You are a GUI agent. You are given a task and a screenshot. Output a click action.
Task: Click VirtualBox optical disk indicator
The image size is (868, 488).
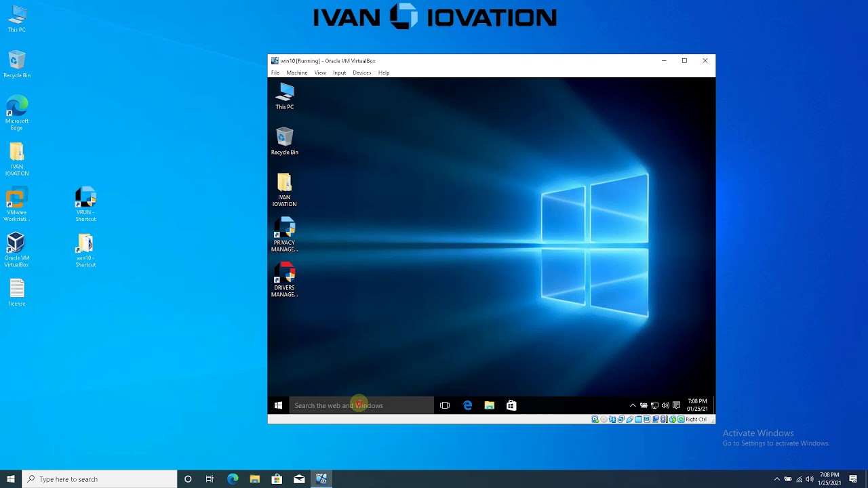click(x=604, y=420)
